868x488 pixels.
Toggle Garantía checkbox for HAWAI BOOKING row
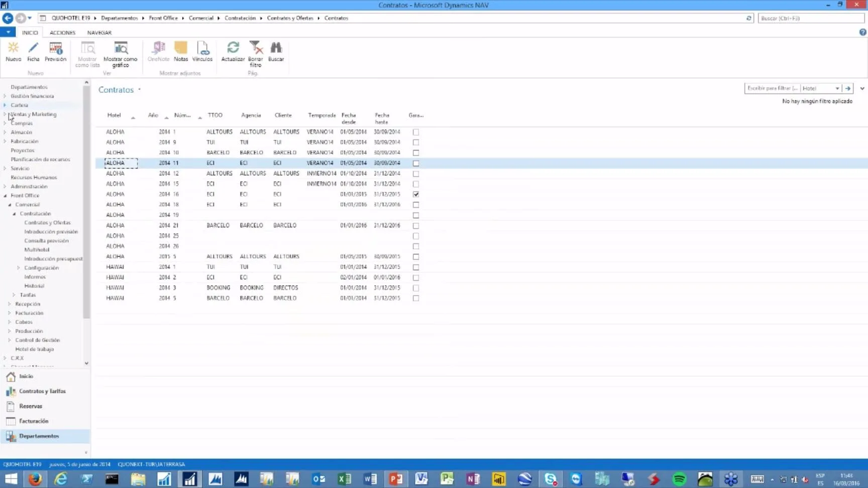(416, 288)
